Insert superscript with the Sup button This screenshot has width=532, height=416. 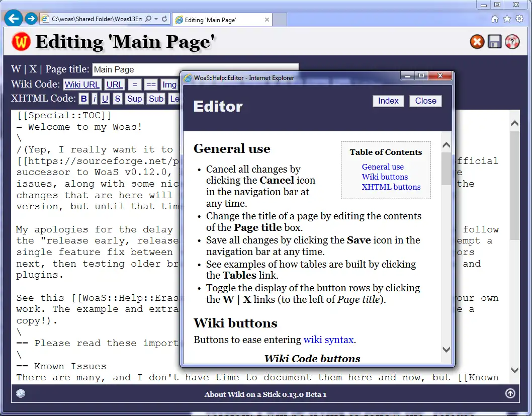tap(134, 99)
